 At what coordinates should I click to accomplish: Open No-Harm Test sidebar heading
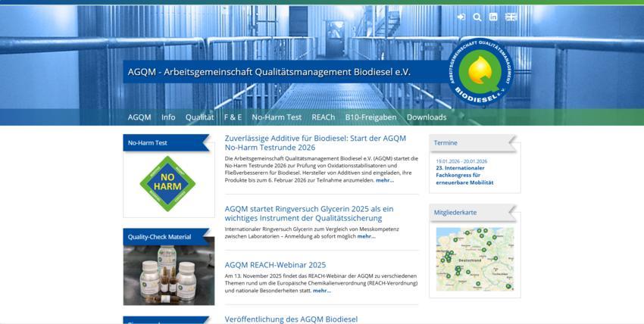coord(148,143)
